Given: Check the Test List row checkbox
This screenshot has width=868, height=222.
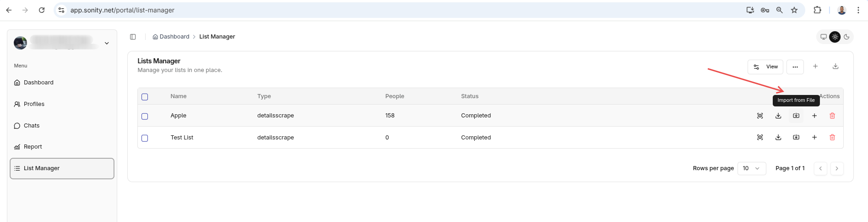Looking at the screenshot, I should [x=145, y=138].
